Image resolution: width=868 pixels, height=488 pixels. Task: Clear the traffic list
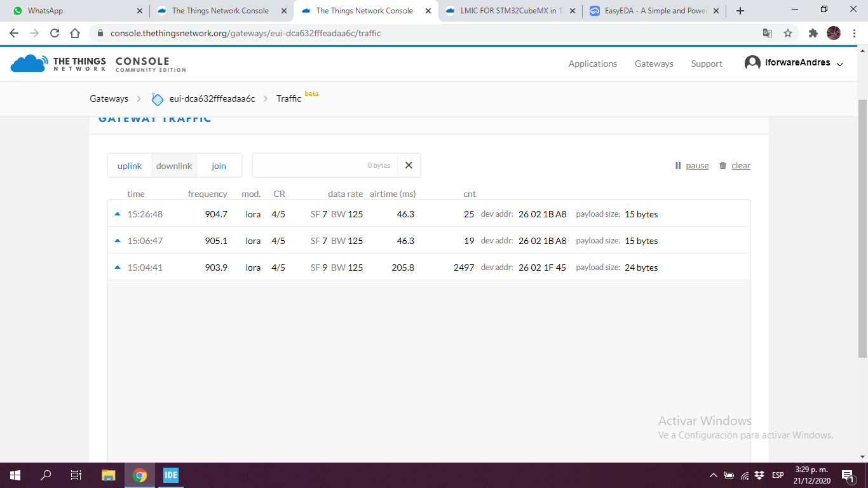[x=735, y=165]
